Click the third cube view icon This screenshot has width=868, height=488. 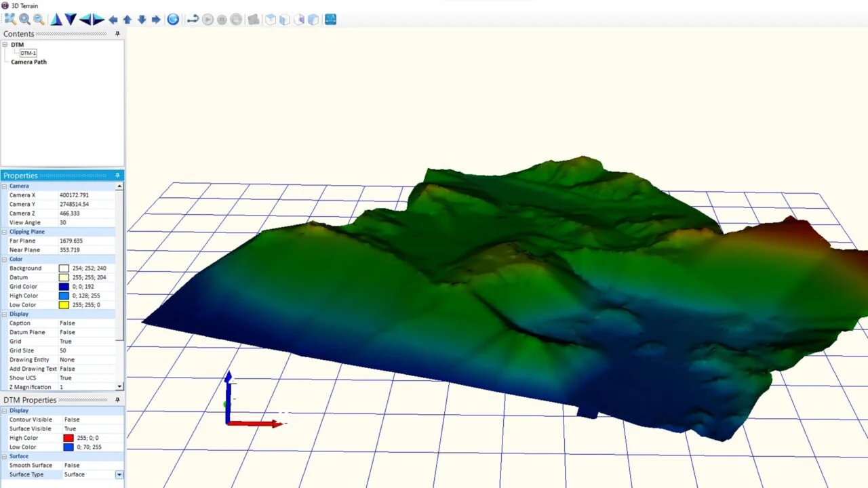click(299, 20)
